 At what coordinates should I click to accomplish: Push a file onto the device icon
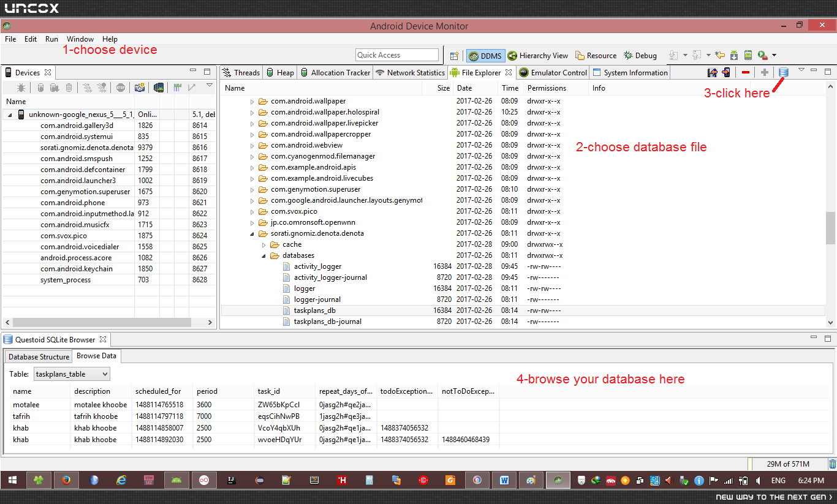[726, 72]
